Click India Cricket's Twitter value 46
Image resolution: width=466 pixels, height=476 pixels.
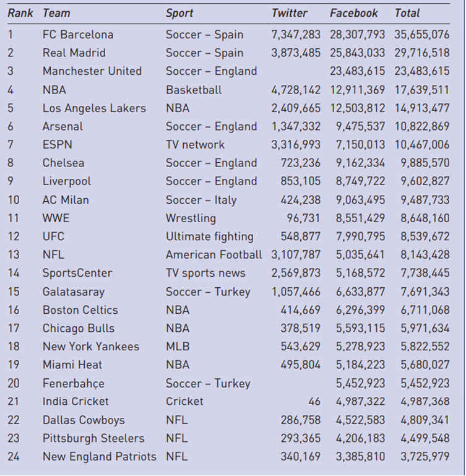coord(314,402)
